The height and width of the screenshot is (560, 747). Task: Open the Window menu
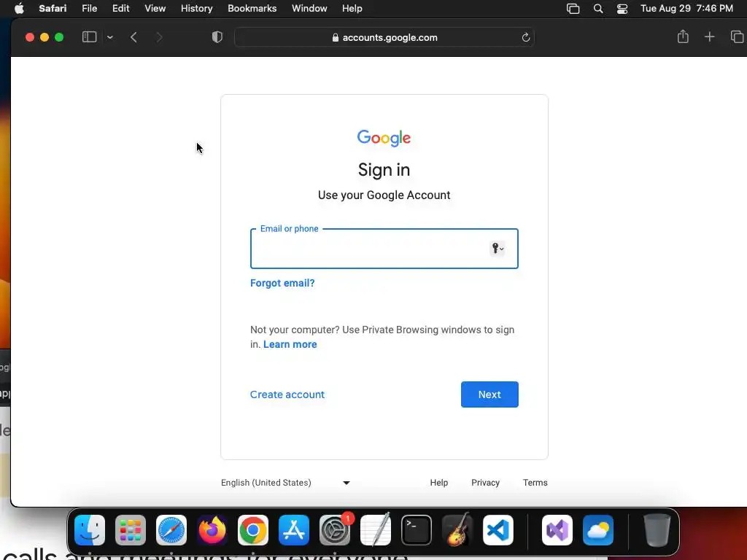[x=309, y=8]
